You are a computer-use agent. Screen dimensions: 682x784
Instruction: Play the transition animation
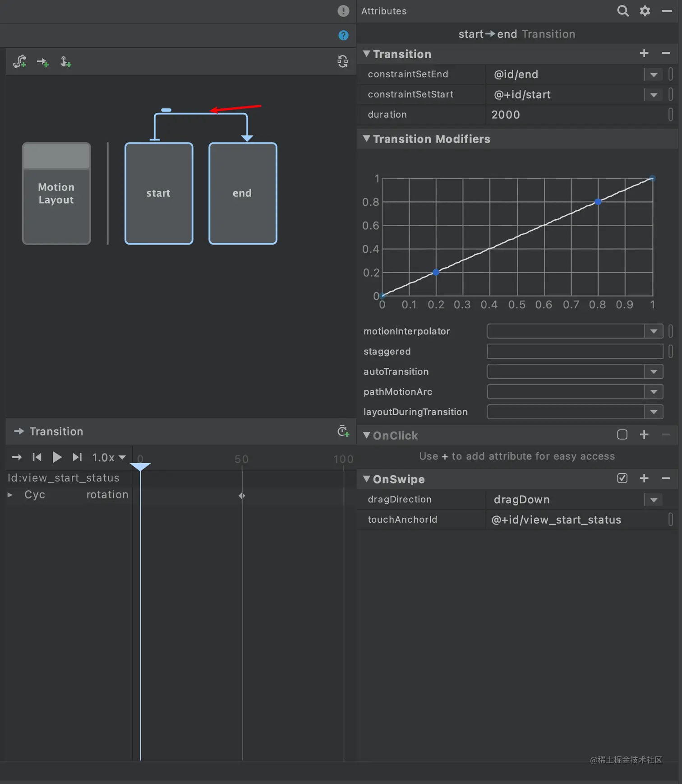[x=57, y=457]
